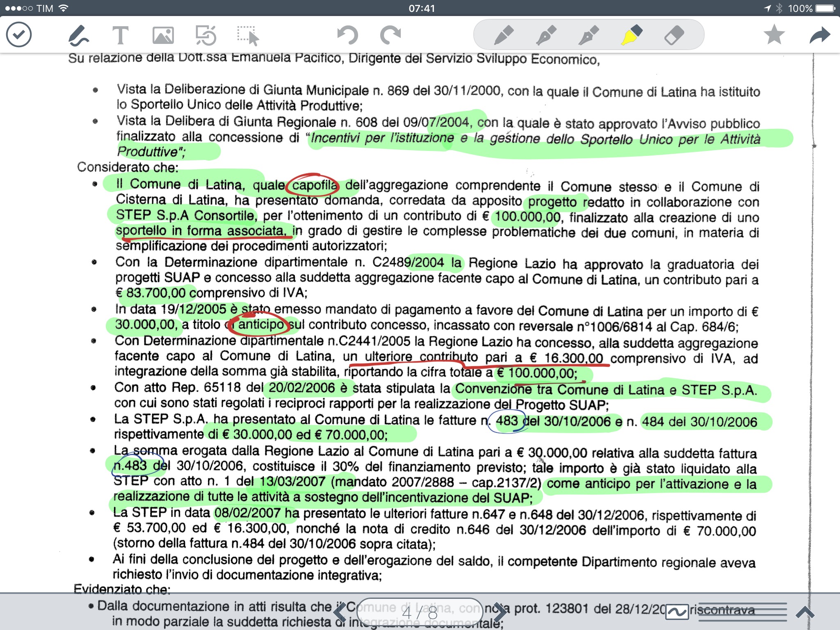Redo the last undone action
This screenshot has width=840, height=630.
click(390, 35)
